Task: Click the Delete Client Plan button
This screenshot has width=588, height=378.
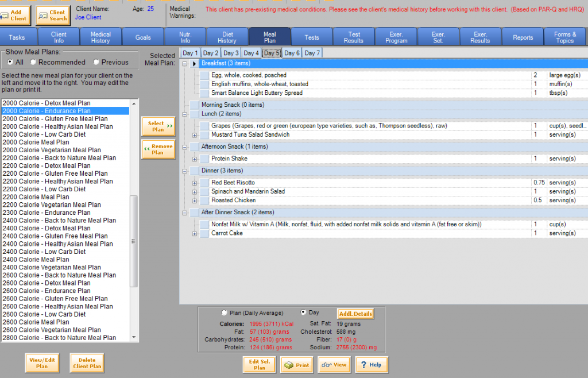Action: [x=87, y=363]
